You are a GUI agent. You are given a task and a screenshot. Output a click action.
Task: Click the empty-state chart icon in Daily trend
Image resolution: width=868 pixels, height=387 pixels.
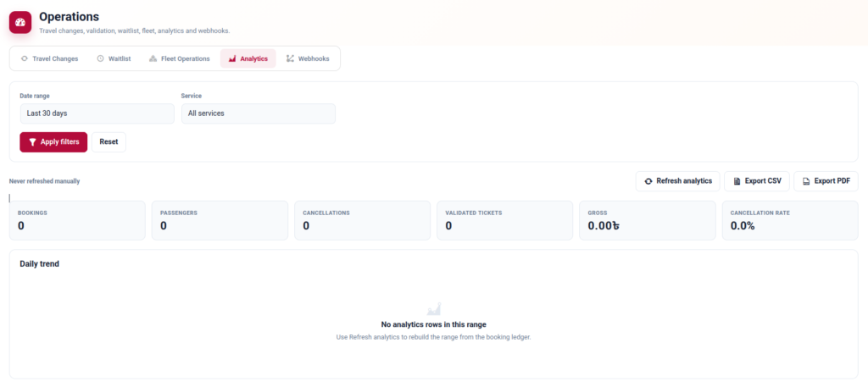pyautogui.click(x=434, y=309)
